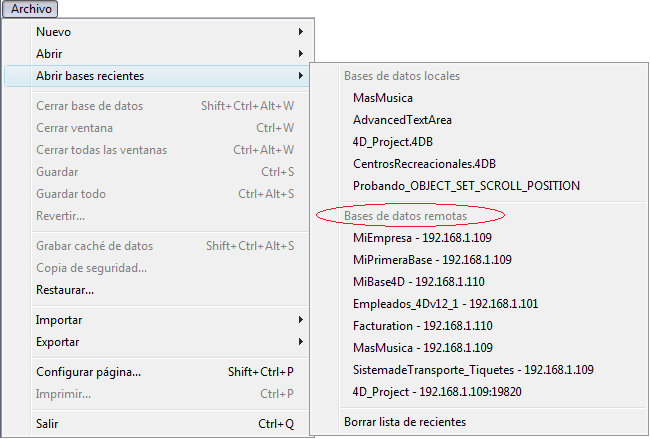Choose CentrosRecreacionales.4DB from the list
The image size is (650, 439).
pos(423,164)
